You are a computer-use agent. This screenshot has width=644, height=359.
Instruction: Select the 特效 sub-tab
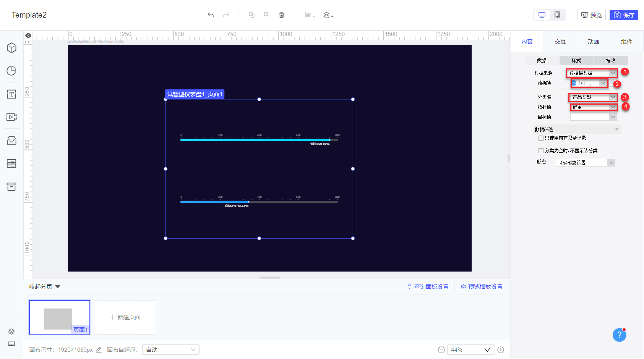point(611,60)
